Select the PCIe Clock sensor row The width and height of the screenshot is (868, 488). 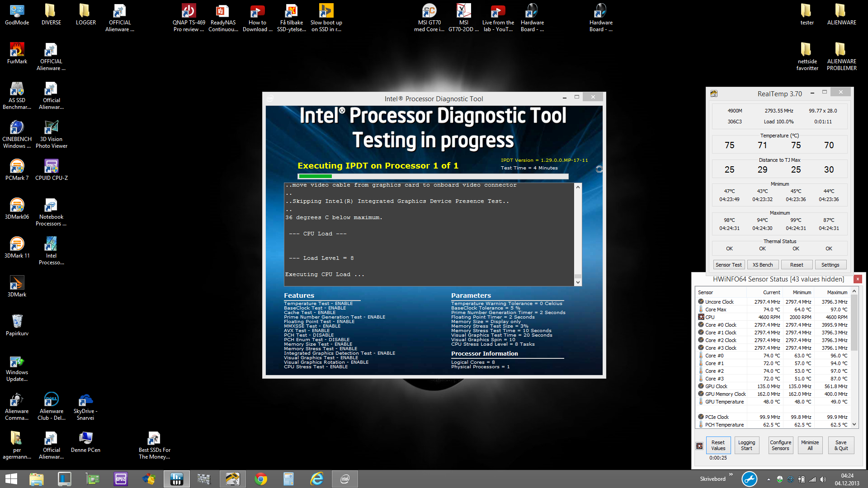click(773, 417)
